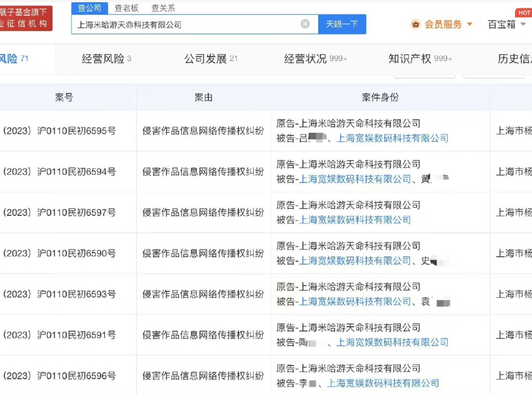This screenshot has height=394, width=532.
Task: Click the 天眼一下 search button
Action: (x=342, y=24)
